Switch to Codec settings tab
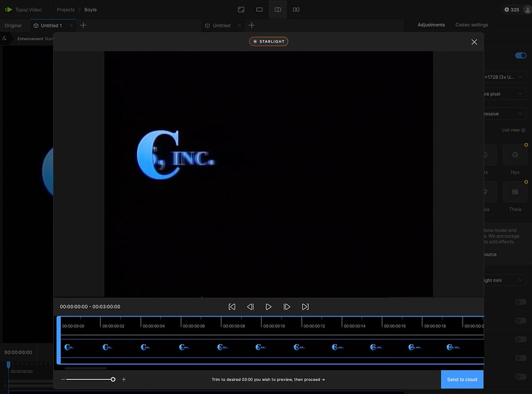 471,25
